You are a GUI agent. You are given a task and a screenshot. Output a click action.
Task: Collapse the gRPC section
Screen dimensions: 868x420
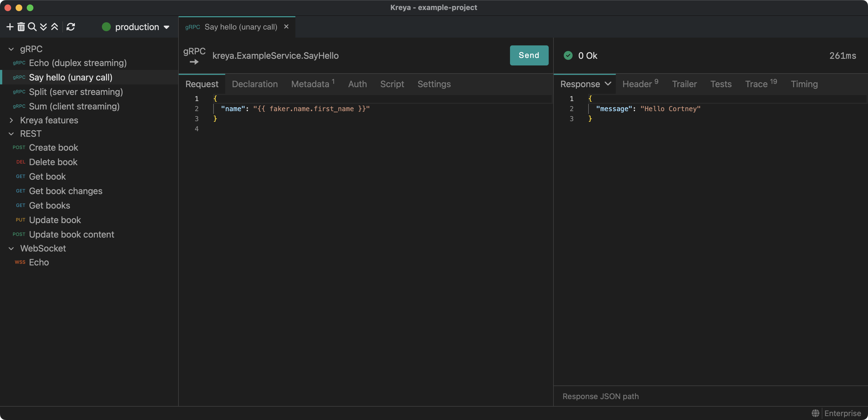[x=11, y=49]
